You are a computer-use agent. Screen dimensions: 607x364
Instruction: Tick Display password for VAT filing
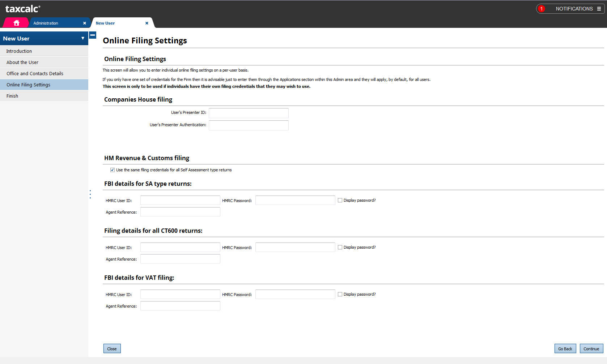click(x=340, y=294)
